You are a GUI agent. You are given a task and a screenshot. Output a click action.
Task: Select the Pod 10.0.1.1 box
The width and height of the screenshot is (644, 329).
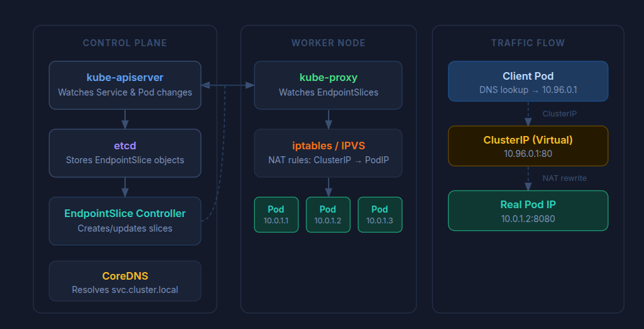coord(276,214)
